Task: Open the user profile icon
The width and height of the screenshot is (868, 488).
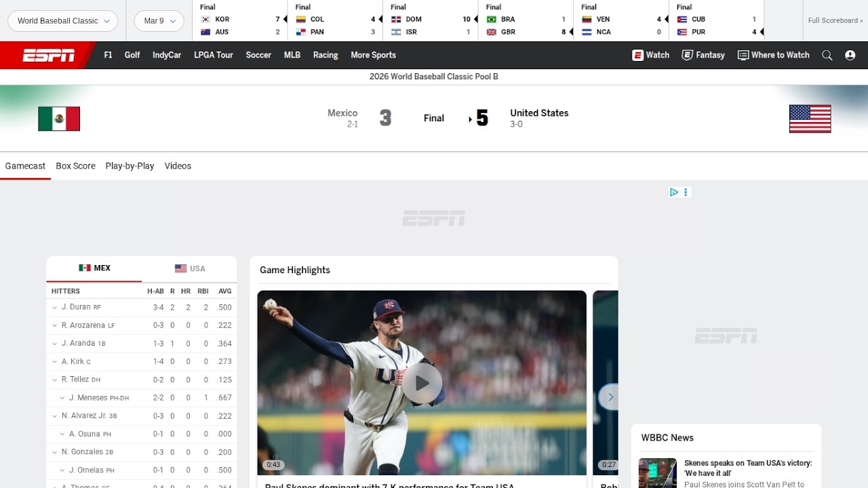Action: pos(850,56)
